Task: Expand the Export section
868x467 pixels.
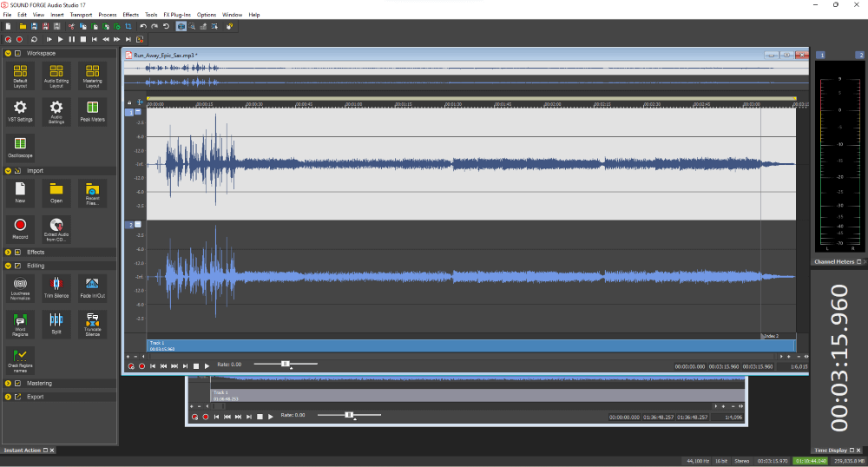Action: tap(9, 397)
